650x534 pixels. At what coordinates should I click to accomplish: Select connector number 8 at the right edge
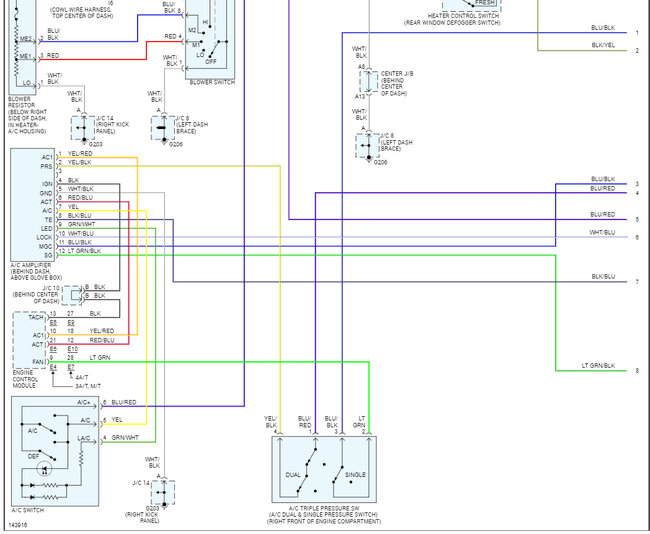[x=637, y=371]
